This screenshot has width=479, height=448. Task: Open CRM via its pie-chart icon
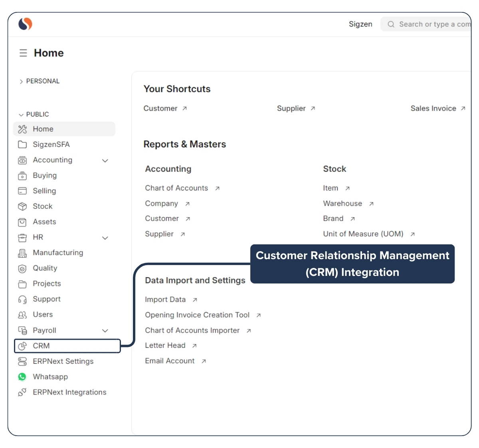pos(22,346)
